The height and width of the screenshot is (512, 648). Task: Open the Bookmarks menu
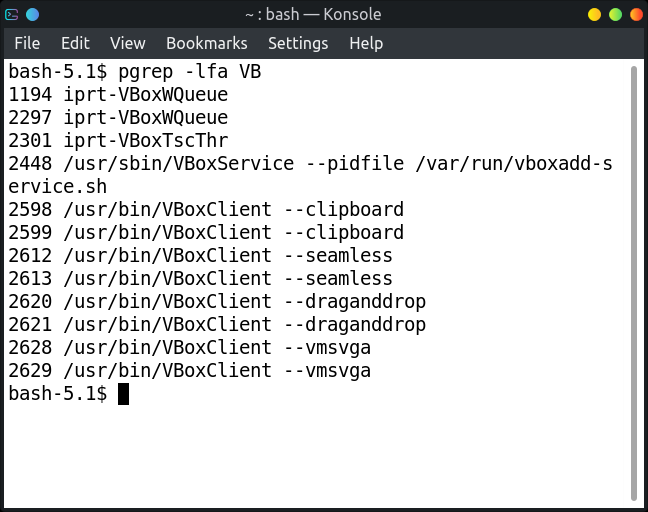coord(207,43)
